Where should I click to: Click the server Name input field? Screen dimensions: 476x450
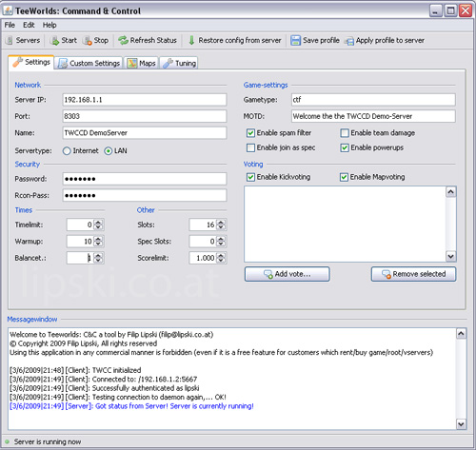145,132
